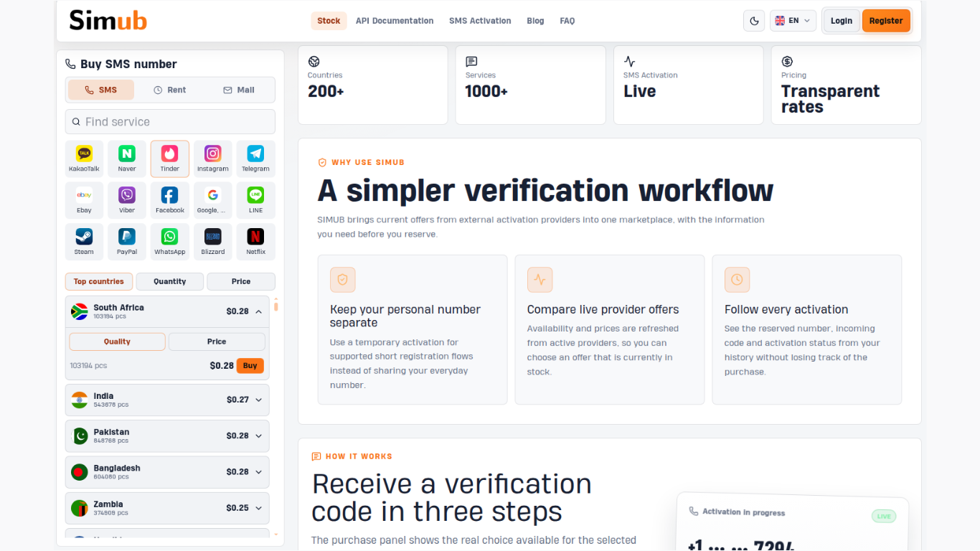
Task: Click the Countries 200+ stat card
Action: click(x=373, y=85)
